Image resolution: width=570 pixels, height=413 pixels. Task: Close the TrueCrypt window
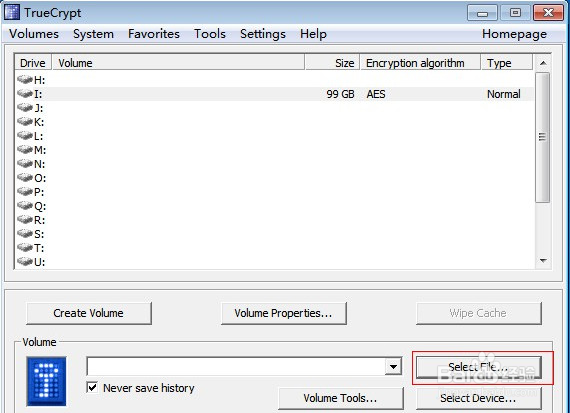pyautogui.click(x=548, y=13)
